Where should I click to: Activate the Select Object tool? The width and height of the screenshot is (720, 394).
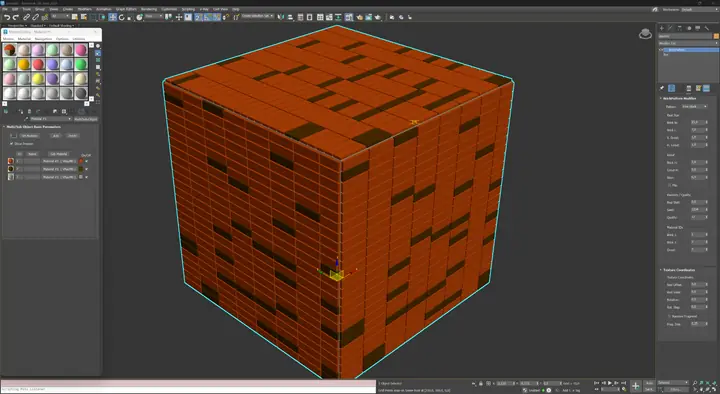coord(74,17)
